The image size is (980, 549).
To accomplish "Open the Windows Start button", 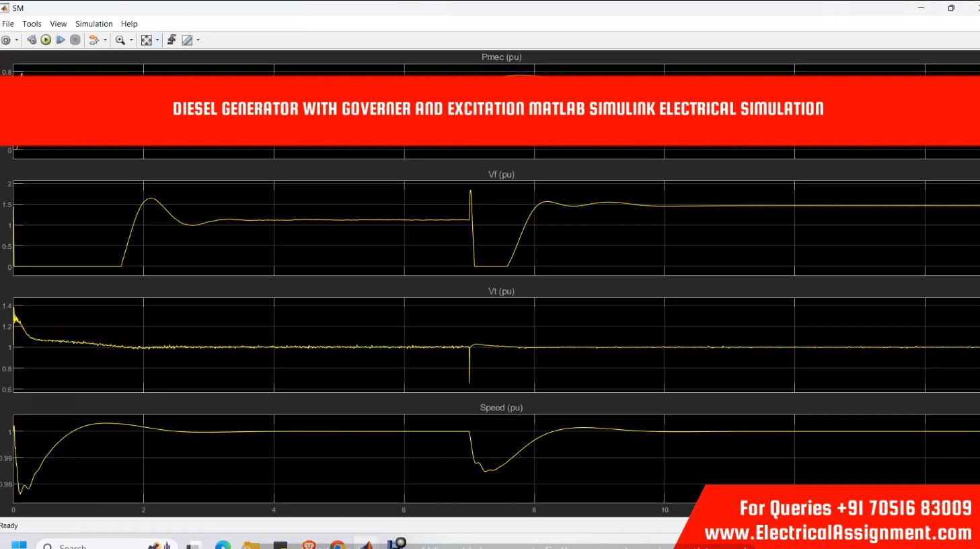I will click(x=18, y=544).
